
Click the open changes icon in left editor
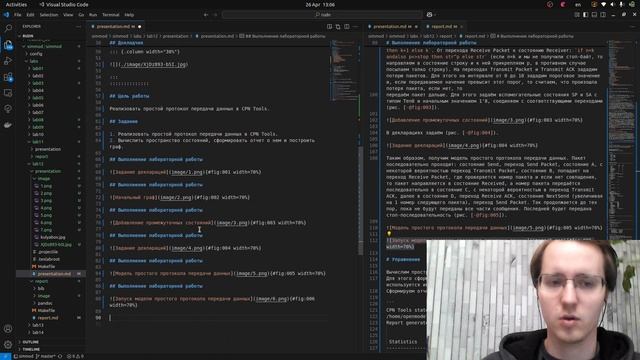tap(338, 27)
